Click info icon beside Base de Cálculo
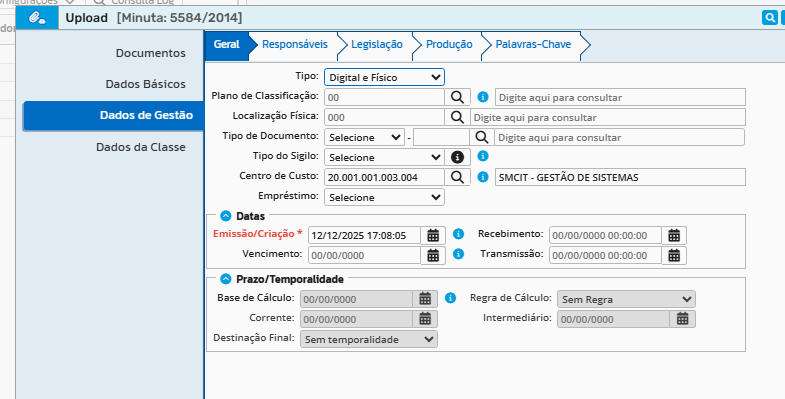Image resolution: width=785 pixels, height=399 pixels. 450,298
